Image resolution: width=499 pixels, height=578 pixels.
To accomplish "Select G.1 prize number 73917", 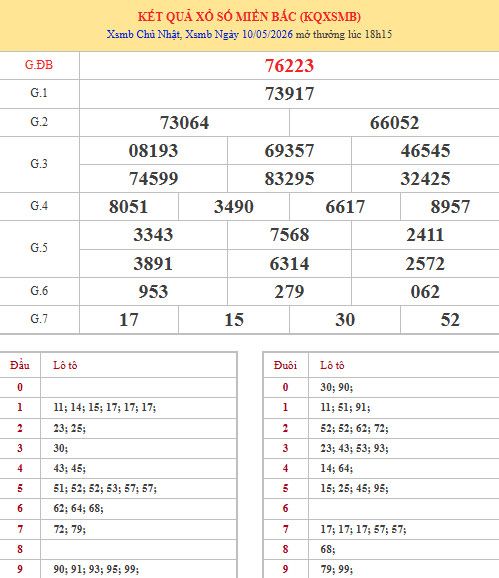I will [289, 94].
